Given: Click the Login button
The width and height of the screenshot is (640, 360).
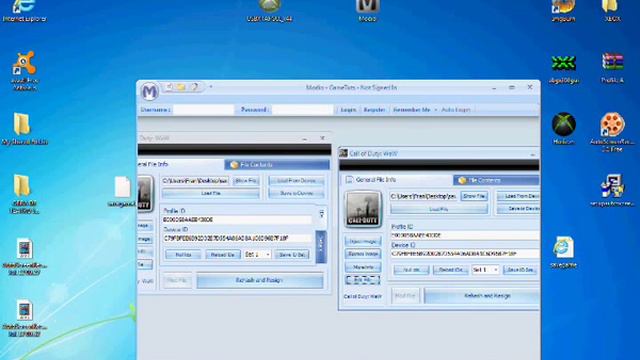Looking at the screenshot, I should tap(348, 110).
